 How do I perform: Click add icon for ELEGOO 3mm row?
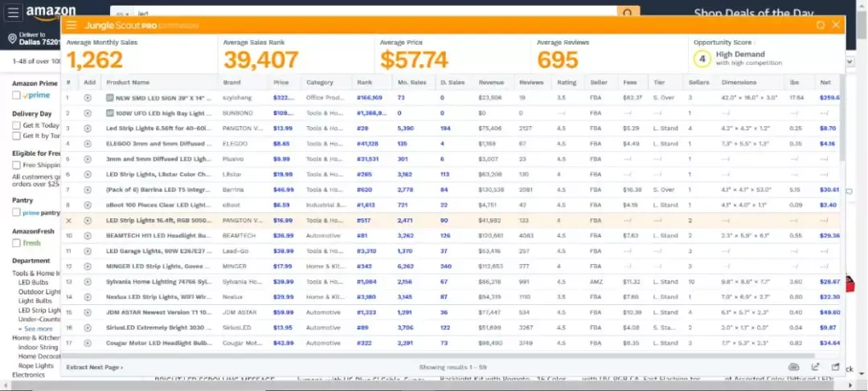[x=88, y=144]
